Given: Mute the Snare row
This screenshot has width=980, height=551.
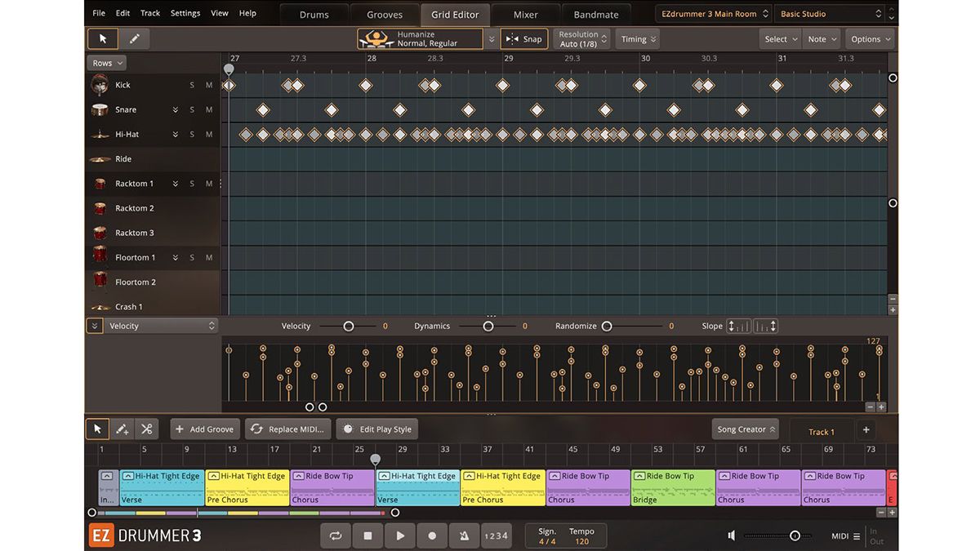Looking at the screenshot, I should [209, 109].
